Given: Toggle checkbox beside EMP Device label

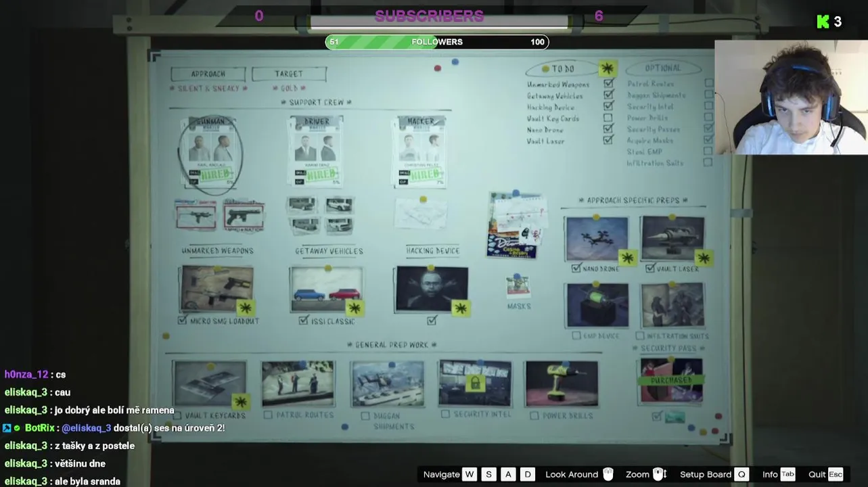Looking at the screenshot, I should coord(576,335).
